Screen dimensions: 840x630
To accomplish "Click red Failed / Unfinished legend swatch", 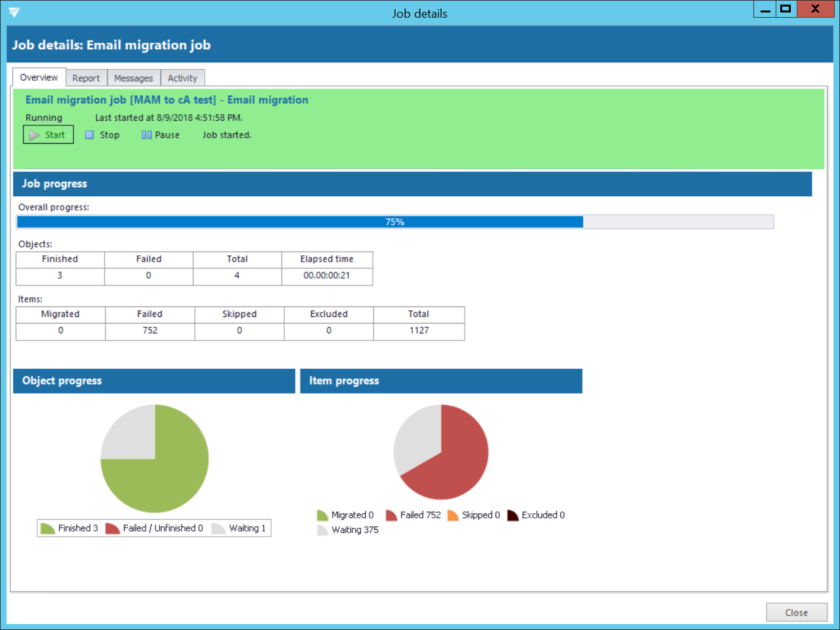I will [x=112, y=528].
